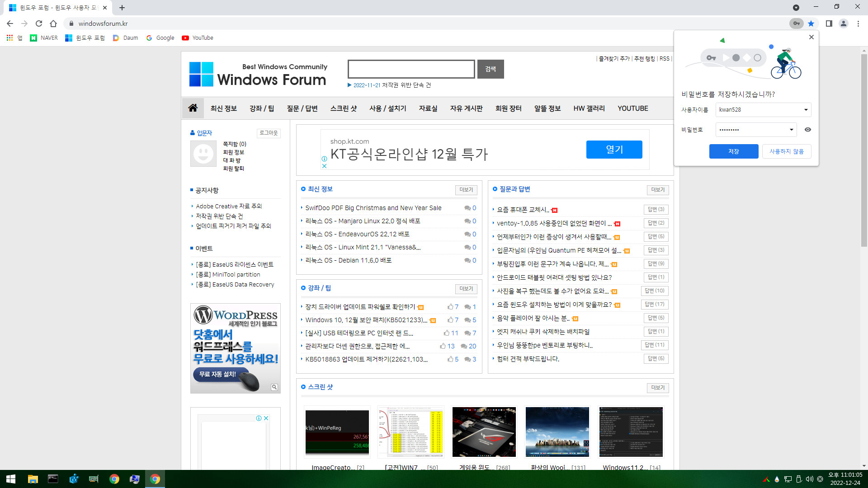Open a new browser tab with plus icon

(x=122, y=8)
